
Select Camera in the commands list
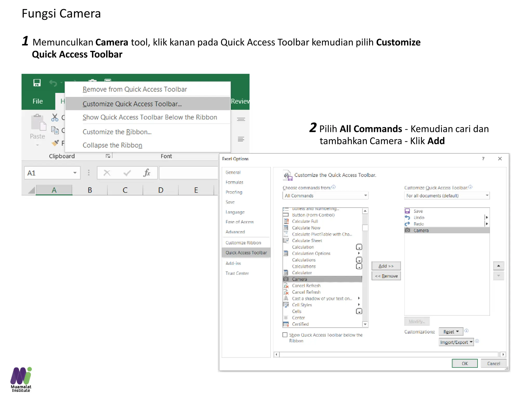click(300, 279)
